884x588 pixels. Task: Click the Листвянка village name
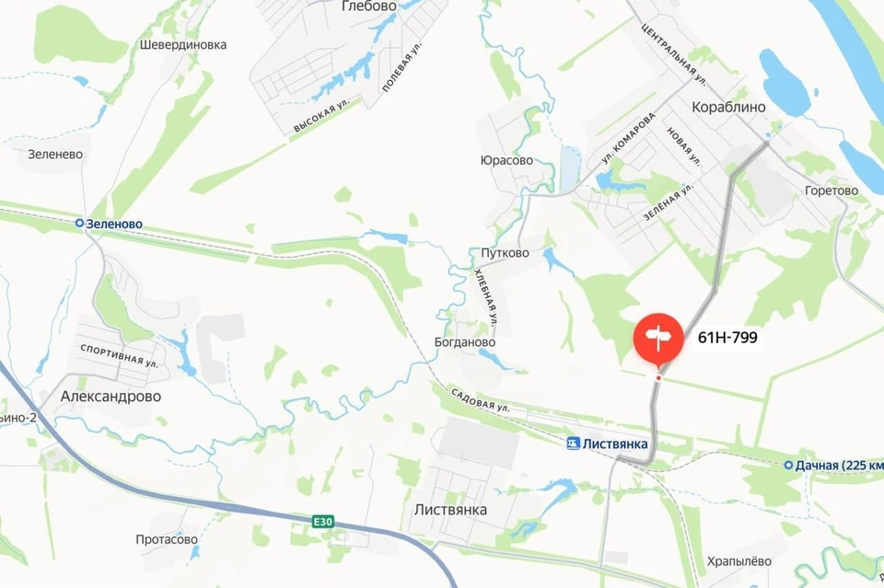pos(450,511)
